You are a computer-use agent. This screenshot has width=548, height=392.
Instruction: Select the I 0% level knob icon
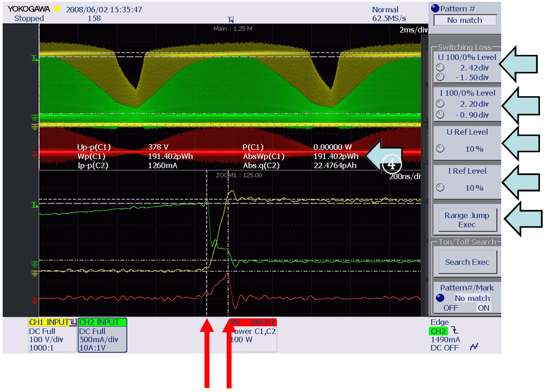coord(441,114)
